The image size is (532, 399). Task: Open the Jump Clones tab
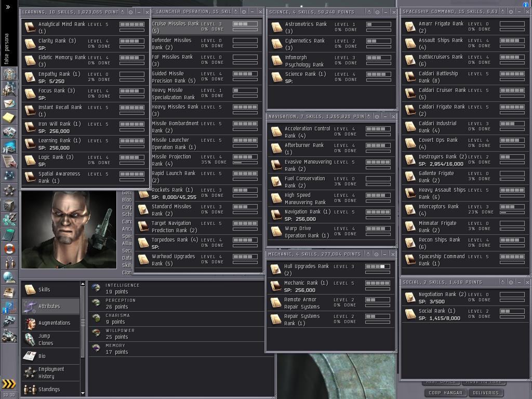tap(51, 339)
